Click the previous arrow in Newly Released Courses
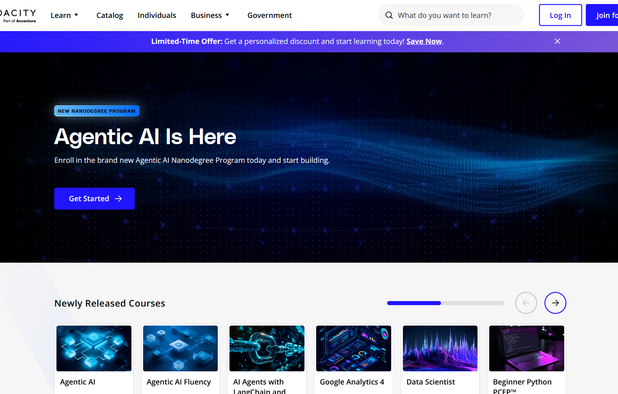The height and width of the screenshot is (394, 618). (526, 303)
